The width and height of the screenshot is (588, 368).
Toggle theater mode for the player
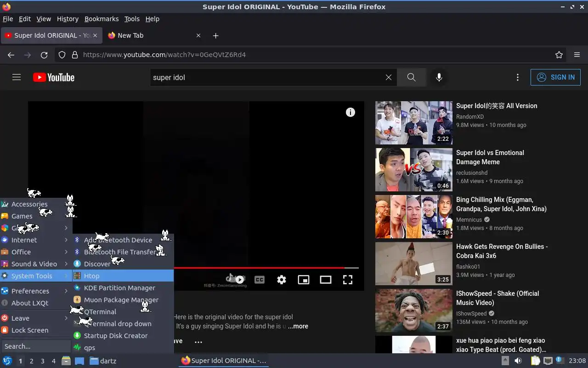[x=326, y=280]
